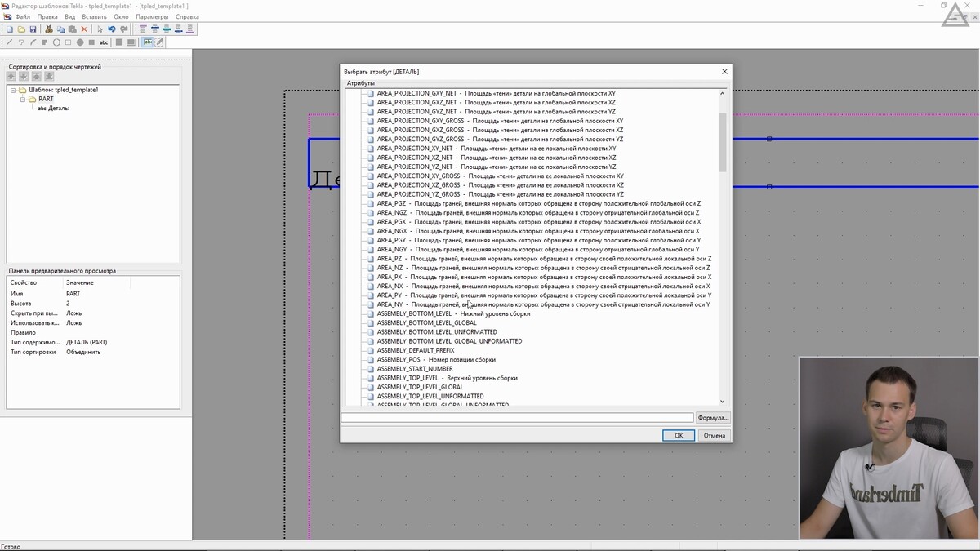Select the abc text tool

tap(104, 42)
